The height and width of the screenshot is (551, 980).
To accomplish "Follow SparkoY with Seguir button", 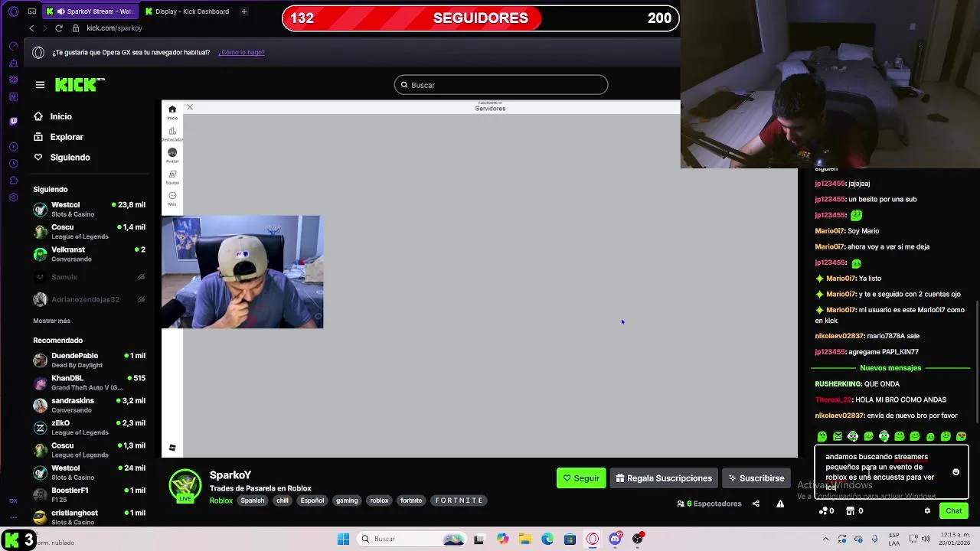I will pos(581,478).
